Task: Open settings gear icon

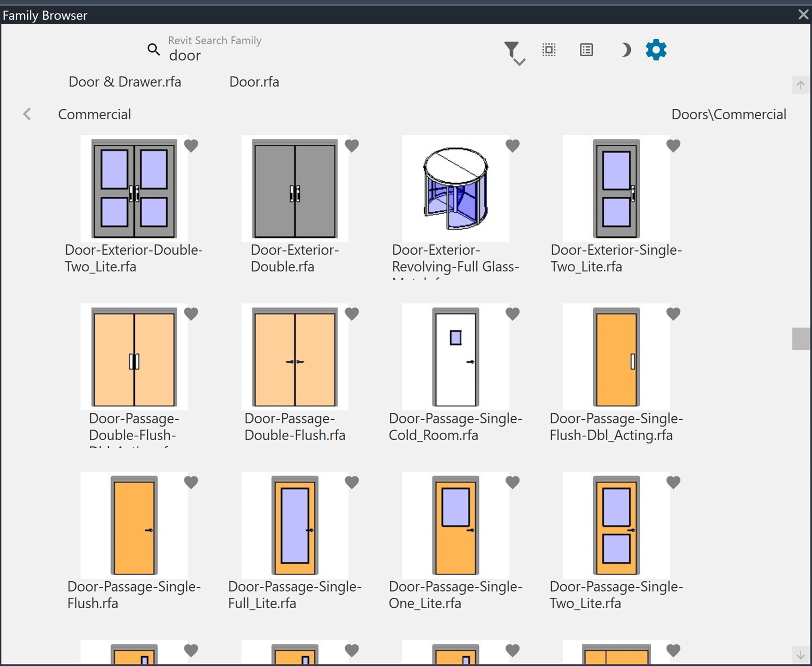Action: [656, 50]
